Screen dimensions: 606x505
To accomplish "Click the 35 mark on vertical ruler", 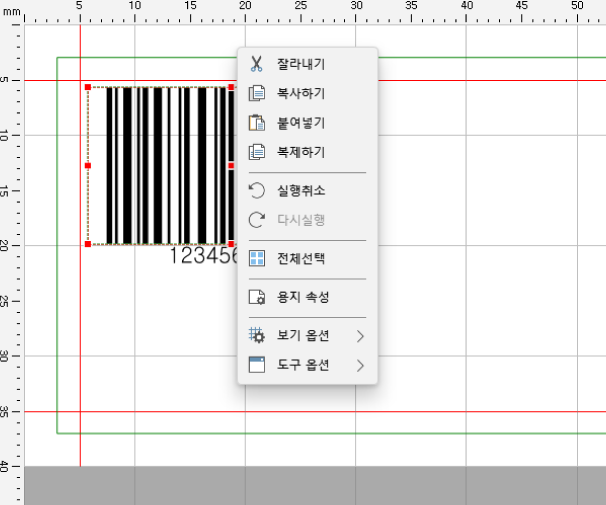I will [x=4, y=411].
